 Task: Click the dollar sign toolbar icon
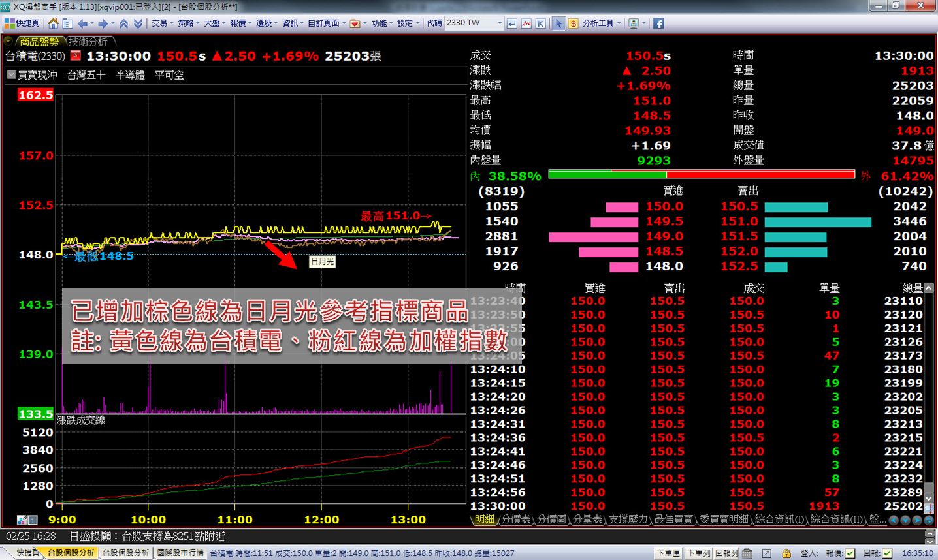tap(572, 23)
